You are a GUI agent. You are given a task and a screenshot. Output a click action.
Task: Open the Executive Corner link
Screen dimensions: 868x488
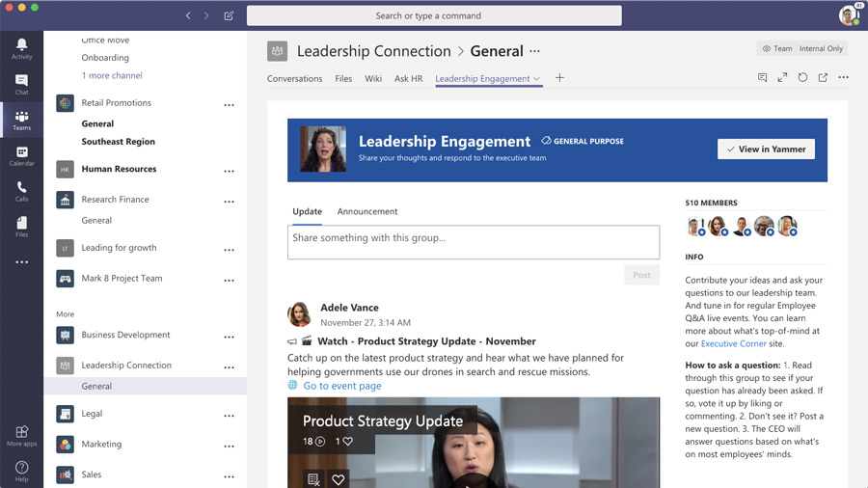coord(733,343)
